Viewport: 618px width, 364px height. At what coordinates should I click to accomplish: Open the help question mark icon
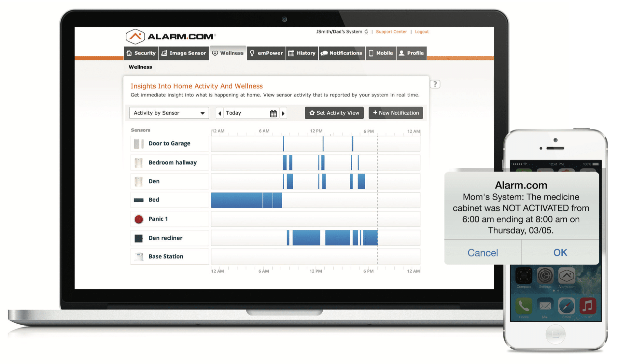pyautogui.click(x=435, y=84)
